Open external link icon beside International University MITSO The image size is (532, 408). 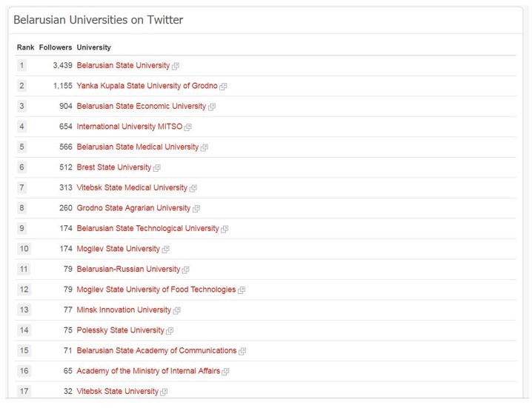tap(187, 127)
